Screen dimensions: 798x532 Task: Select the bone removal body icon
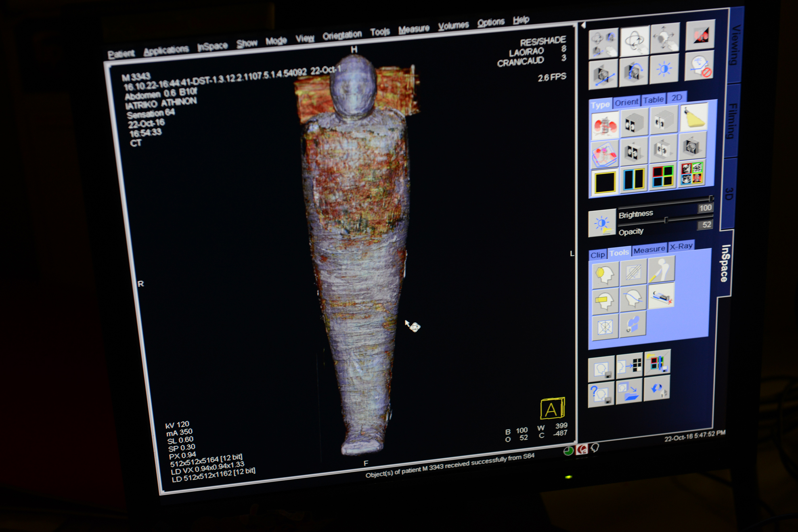(x=661, y=269)
